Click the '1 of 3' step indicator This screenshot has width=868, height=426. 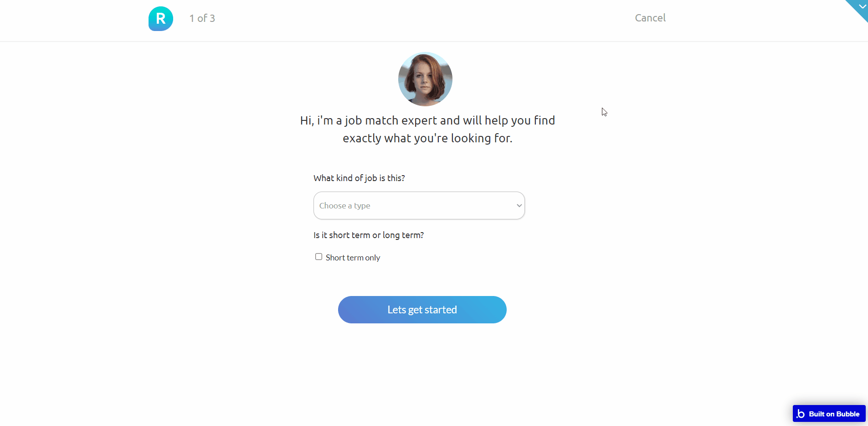tap(202, 18)
